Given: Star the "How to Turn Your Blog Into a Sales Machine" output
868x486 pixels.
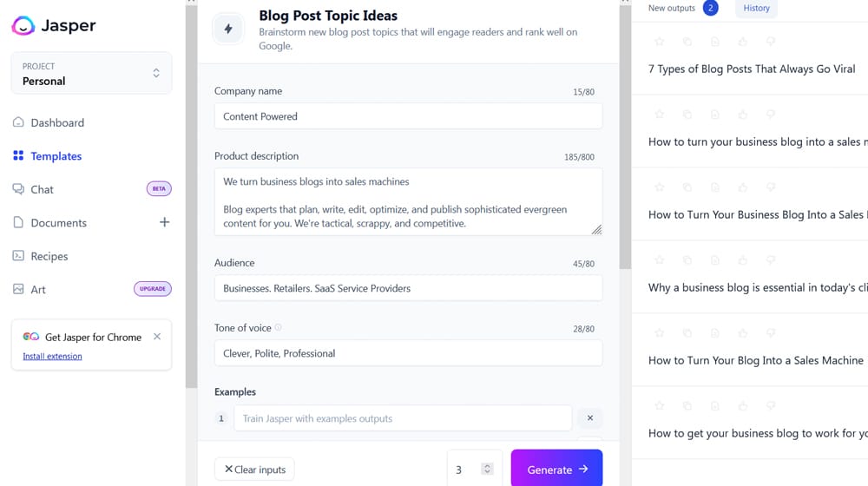Looking at the screenshot, I should tap(660, 333).
